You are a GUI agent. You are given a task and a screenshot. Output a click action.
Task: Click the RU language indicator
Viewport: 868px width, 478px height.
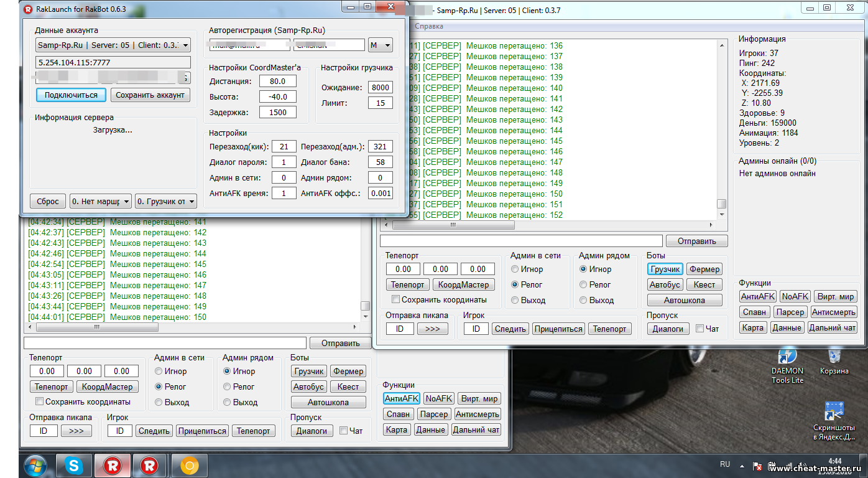(x=724, y=464)
